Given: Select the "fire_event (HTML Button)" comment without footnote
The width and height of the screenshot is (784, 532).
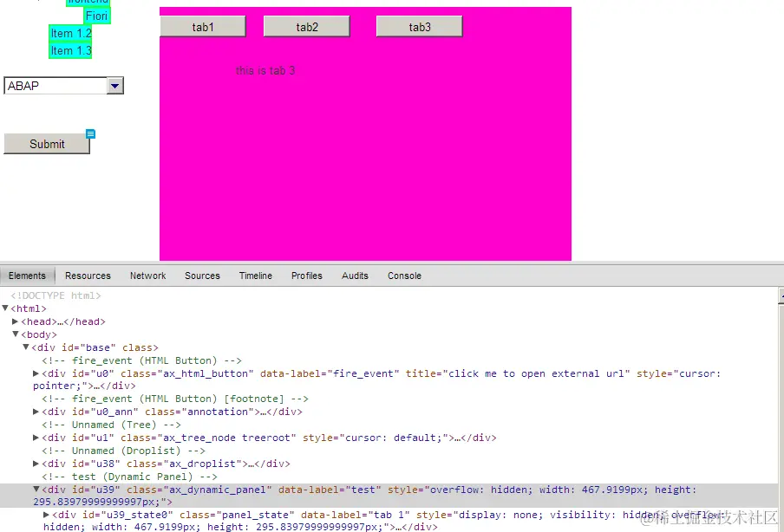Looking at the screenshot, I should [142, 360].
